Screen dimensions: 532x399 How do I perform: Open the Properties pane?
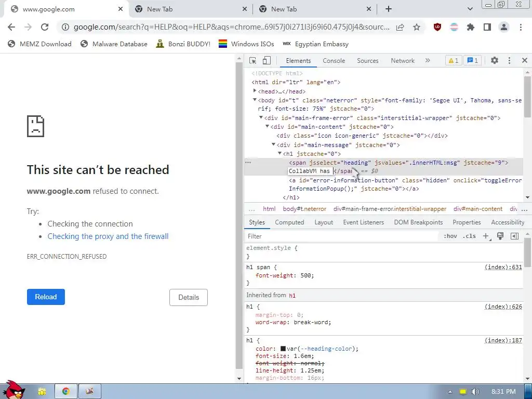(x=467, y=222)
